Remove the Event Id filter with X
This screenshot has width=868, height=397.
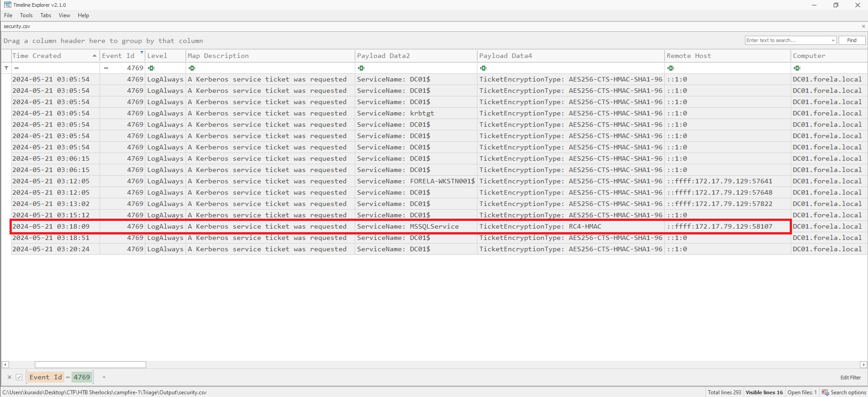pos(10,377)
